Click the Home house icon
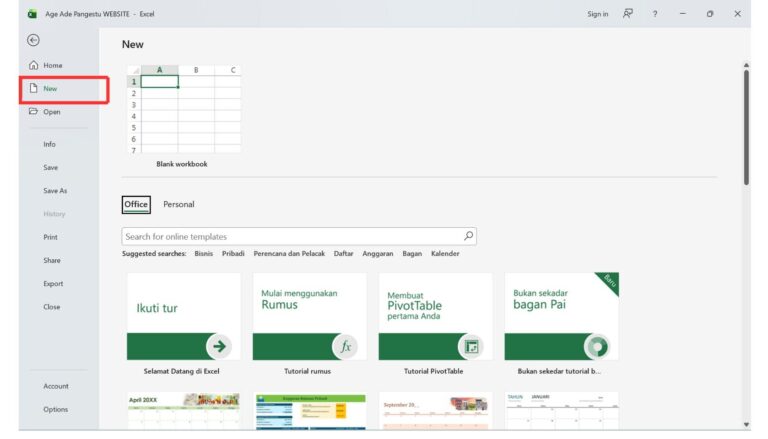Screen dimensions: 768x439 click(x=33, y=65)
